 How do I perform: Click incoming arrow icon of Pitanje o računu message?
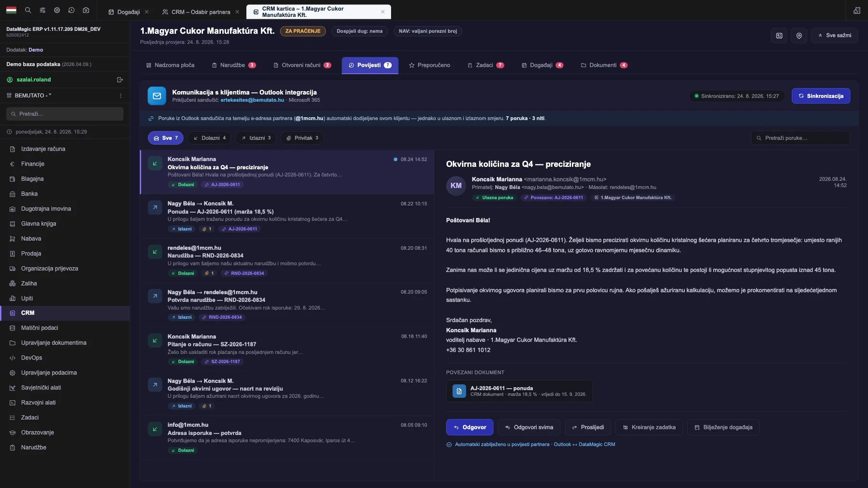pyautogui.click(x=155, y=340)
